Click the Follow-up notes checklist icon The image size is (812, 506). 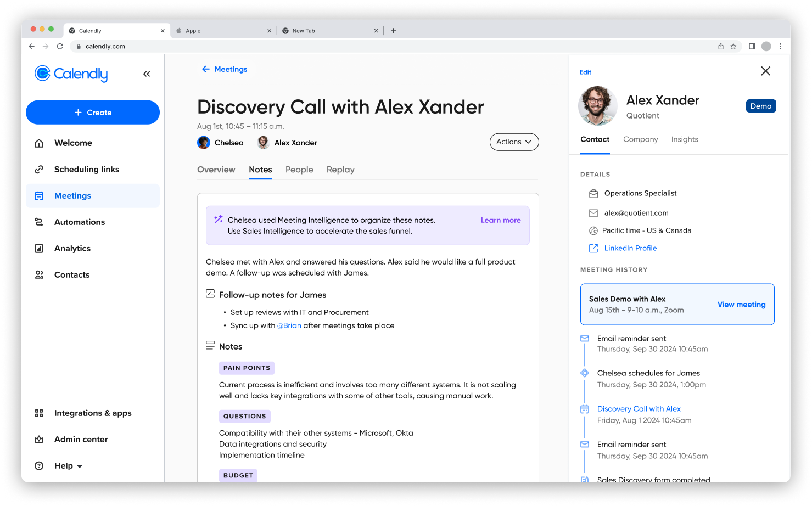click(210, 294)
